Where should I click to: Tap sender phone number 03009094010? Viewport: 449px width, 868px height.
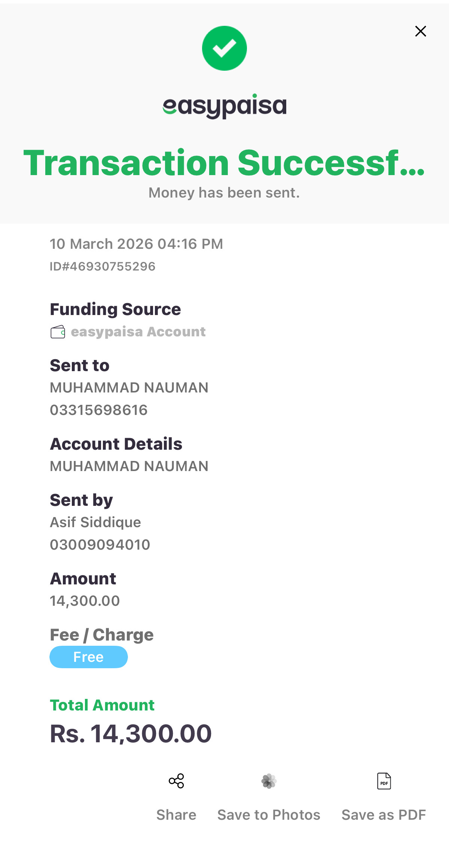point(100,545)
